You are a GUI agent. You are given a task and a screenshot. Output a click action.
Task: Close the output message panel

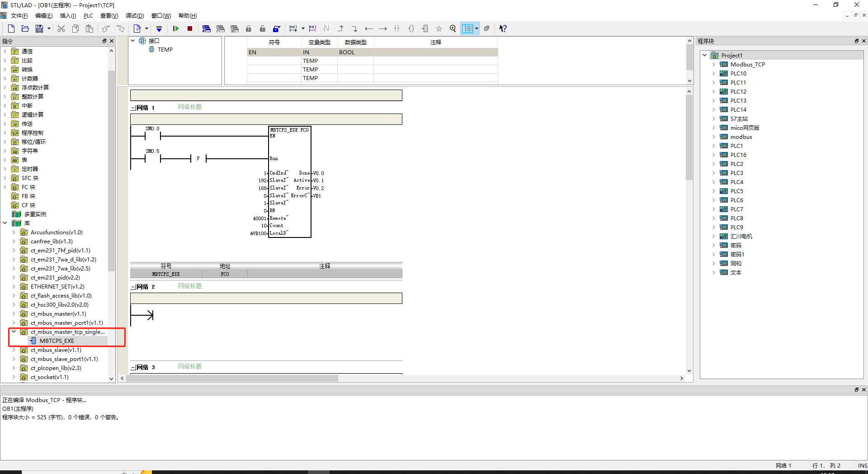point(863,389)
